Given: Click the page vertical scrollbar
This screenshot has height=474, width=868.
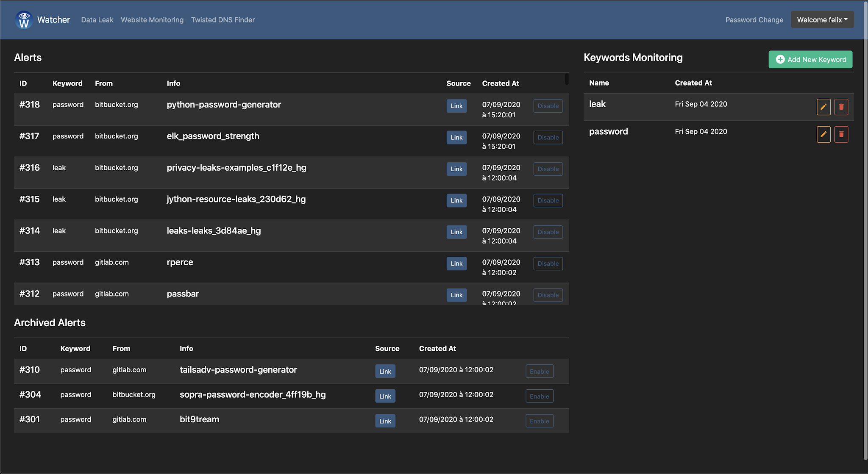Looking at the screenshot, I should coord(865,229).
